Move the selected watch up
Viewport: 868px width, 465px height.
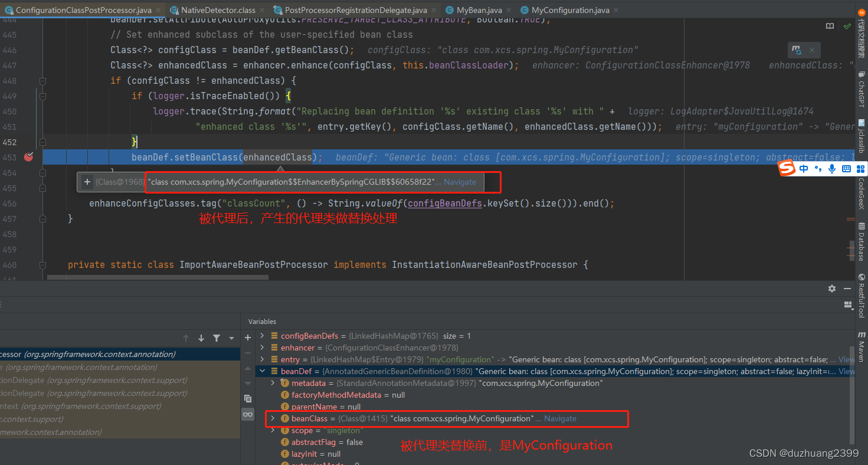coord(248,368)
